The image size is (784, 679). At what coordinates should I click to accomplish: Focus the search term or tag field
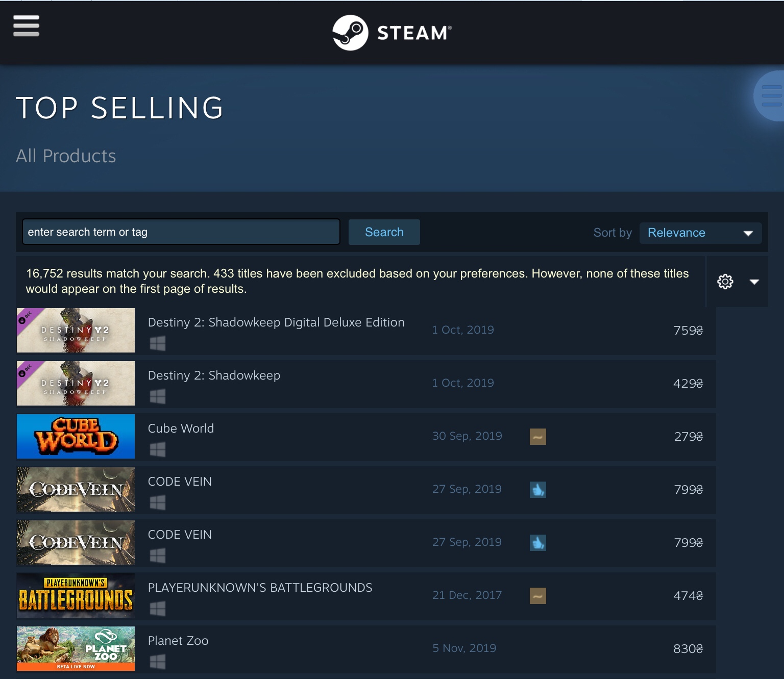181,232
